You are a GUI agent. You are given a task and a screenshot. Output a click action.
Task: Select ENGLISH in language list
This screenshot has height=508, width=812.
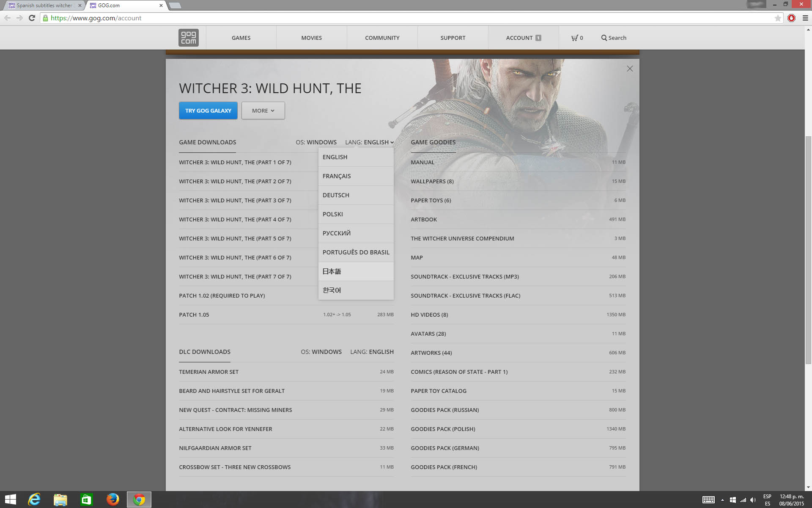pyautogui.click(x=356, y=157)
